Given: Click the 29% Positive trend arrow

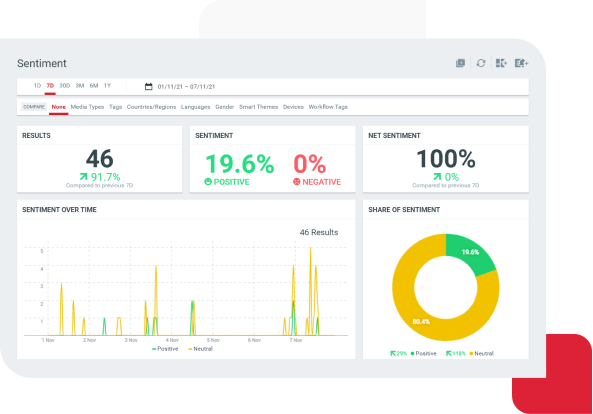Looking at the screenshot, I should point(393,354).
